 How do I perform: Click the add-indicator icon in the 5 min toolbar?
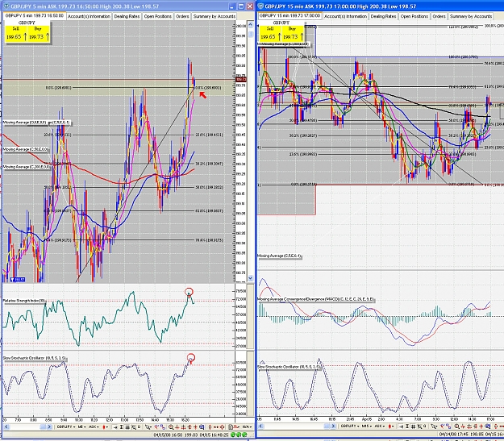[x=157, y=426]
